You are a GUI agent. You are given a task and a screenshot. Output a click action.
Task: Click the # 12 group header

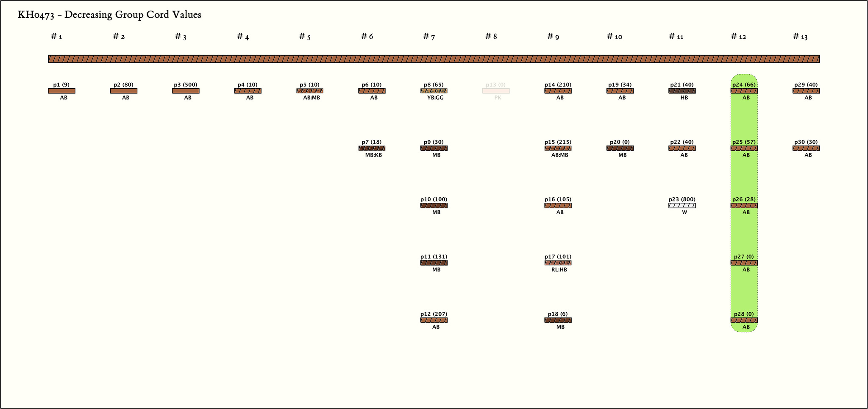(x=738, y=36)
